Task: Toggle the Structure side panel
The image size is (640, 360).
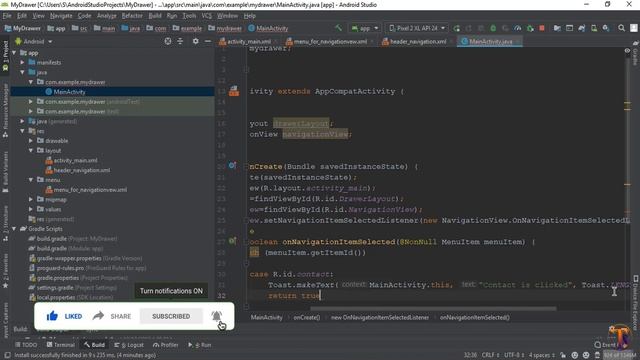Action: point(5,223)
